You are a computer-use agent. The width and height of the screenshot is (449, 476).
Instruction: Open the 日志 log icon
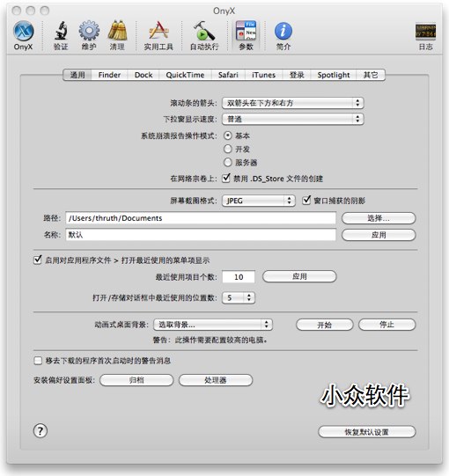coord(425,32)
